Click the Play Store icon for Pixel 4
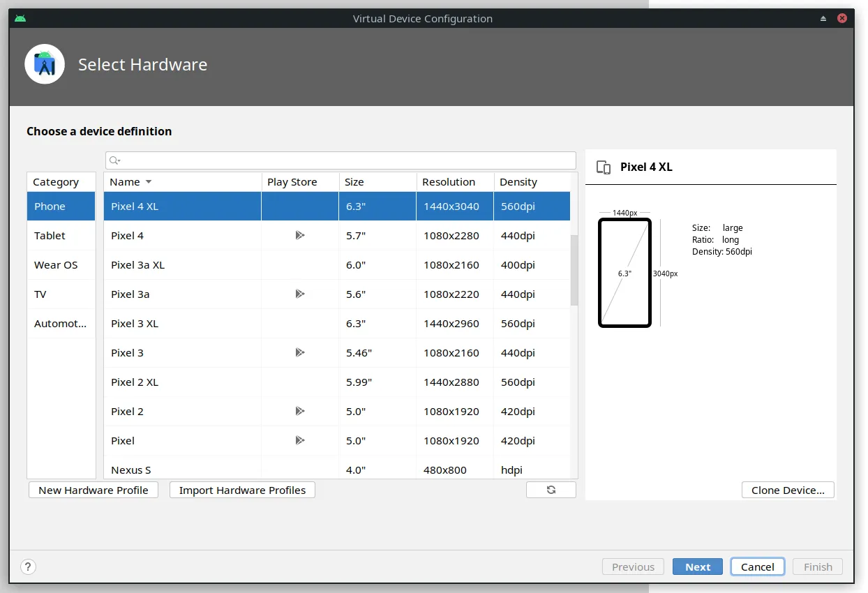This screenshot has height=593, width=868. pos(300,236)
